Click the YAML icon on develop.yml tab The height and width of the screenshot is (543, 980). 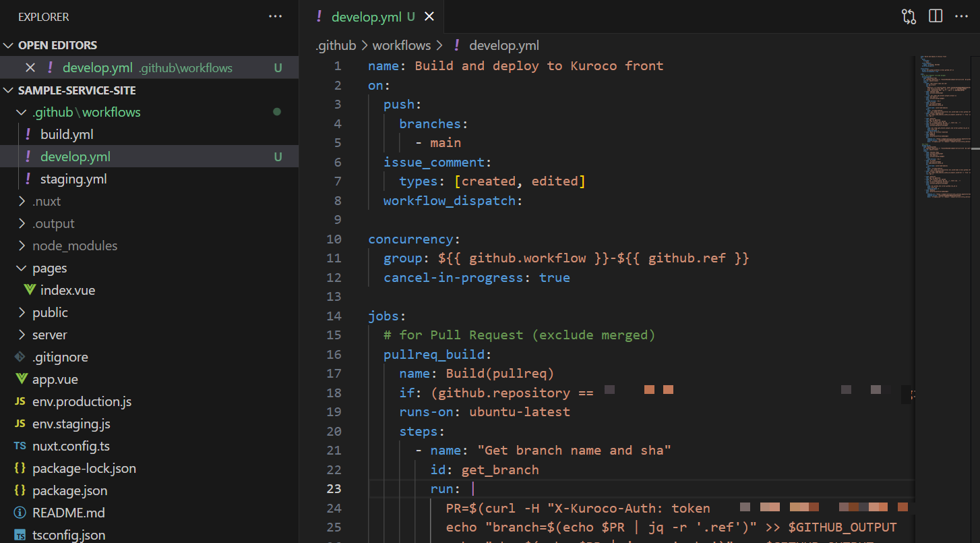pos(319,17)
